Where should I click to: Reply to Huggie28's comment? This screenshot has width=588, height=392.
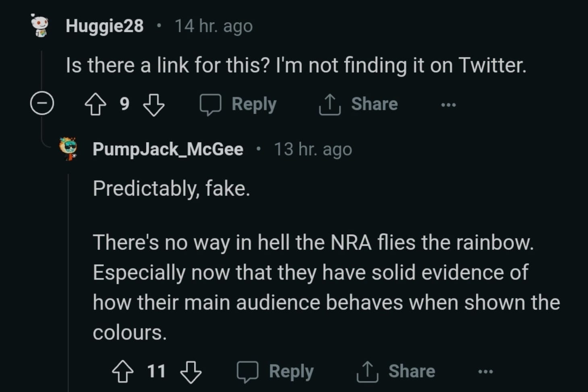(x=253, y=104)
